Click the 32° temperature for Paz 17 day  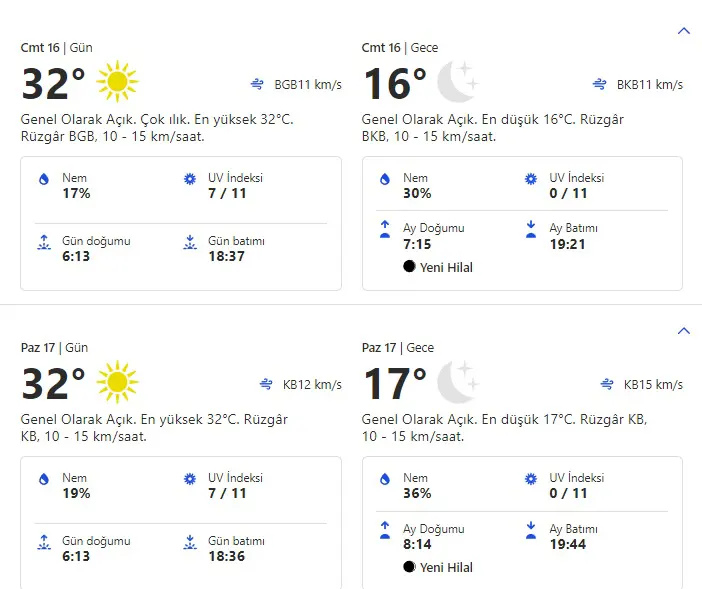pos(53,385)
